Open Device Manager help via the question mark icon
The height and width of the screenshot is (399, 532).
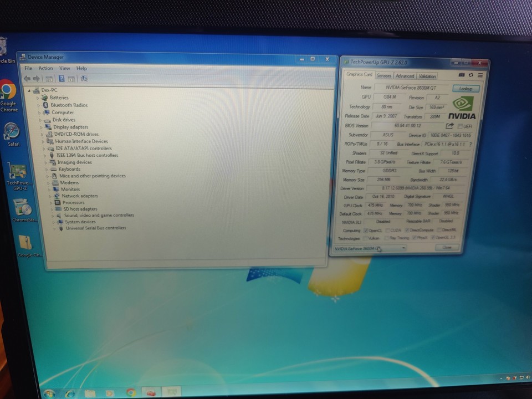coord(62,78)
